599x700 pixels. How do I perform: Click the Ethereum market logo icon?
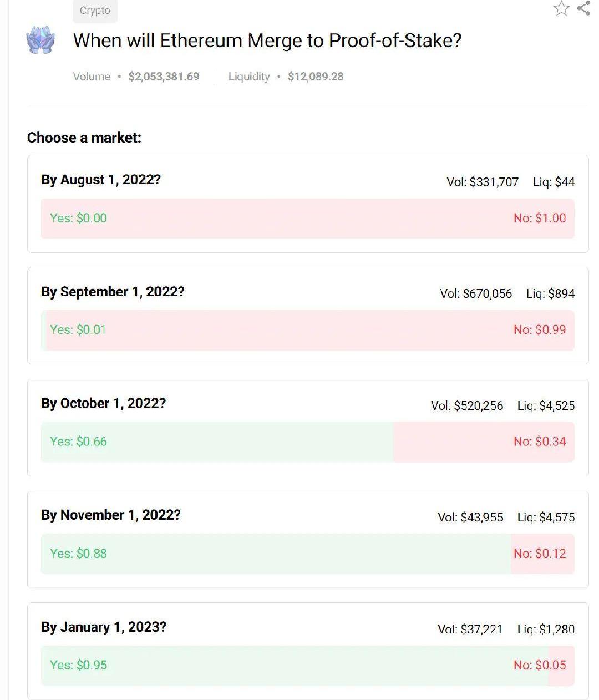(40, 40)
